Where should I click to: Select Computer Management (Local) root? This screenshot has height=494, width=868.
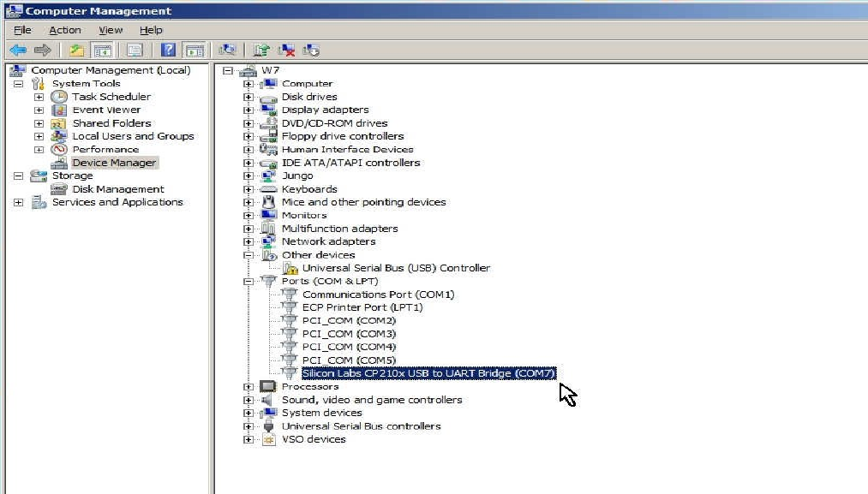pos(111,70)
